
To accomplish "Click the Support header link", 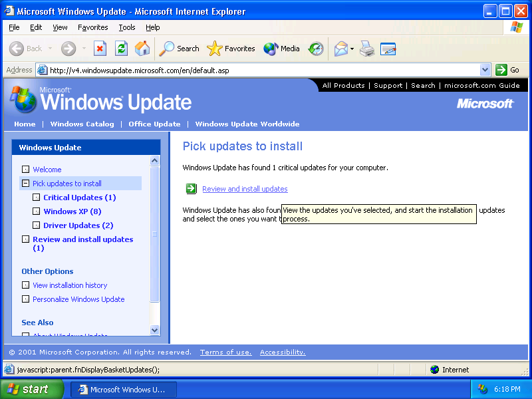I will click(388, 86).
